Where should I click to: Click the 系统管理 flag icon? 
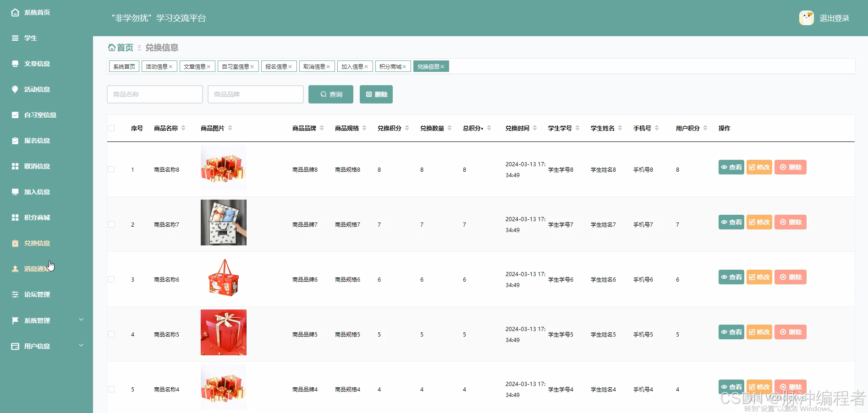pos(15,321)
